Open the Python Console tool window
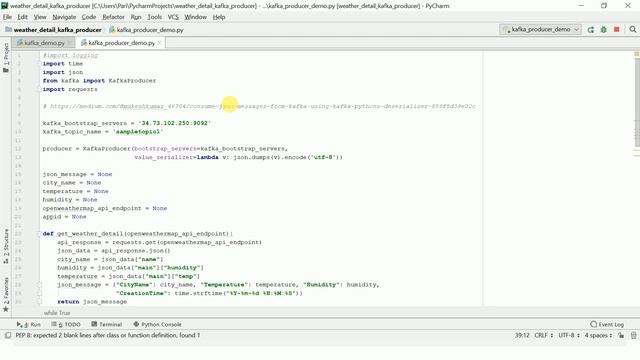Screen dimensions: 640x360 [x=157, y=324]
